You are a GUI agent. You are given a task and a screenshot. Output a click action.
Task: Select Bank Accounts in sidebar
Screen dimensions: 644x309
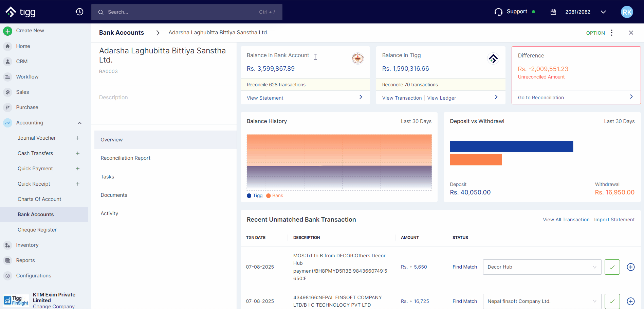[x=44, y=214]
